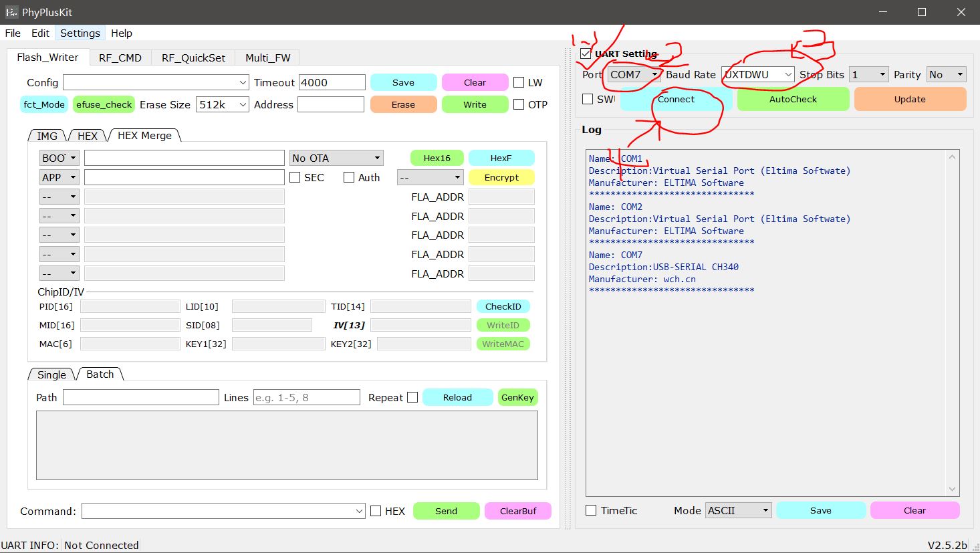980x553 pixels.
Task: Click the cyan Save button beside Timeout
Action: click(403, 82)
